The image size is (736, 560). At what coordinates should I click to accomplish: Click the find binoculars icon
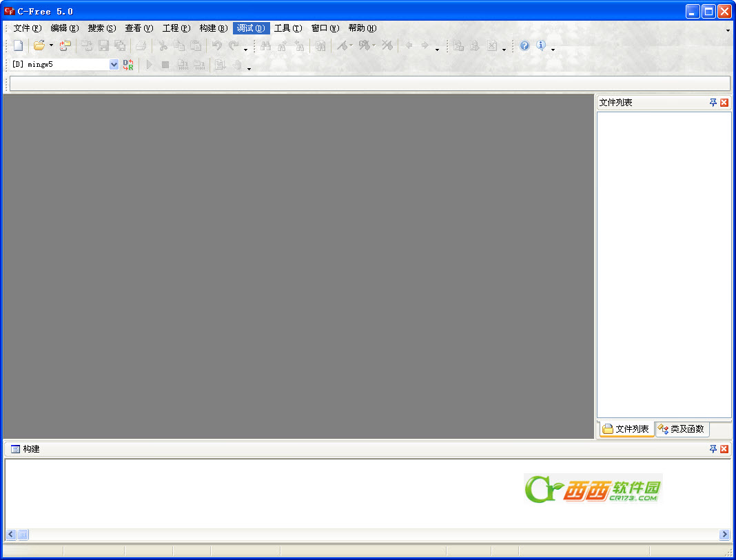click(x=266, y=45)
